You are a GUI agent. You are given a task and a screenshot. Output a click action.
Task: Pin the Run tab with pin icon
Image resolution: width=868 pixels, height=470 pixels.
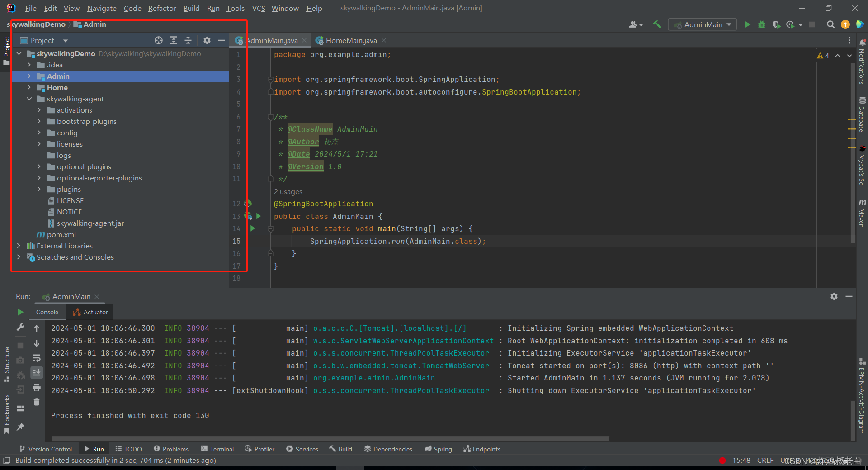20,427
